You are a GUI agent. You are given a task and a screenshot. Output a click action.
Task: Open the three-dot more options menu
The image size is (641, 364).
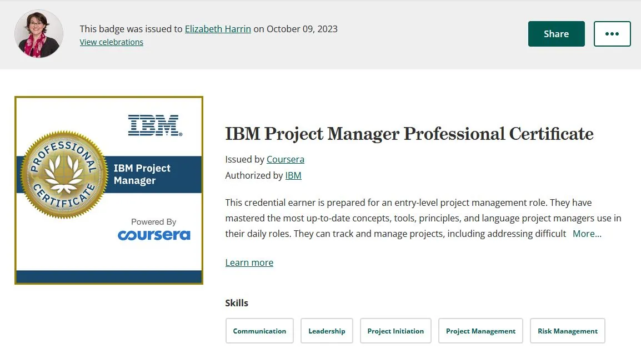[x=612, y=34]
